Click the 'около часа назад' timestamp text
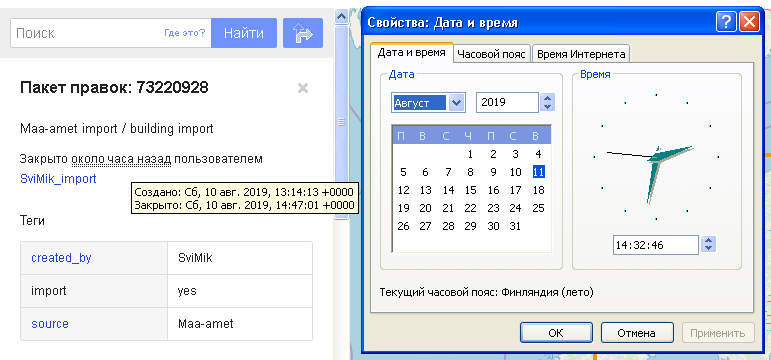771x360 pixels. point(121,159)
